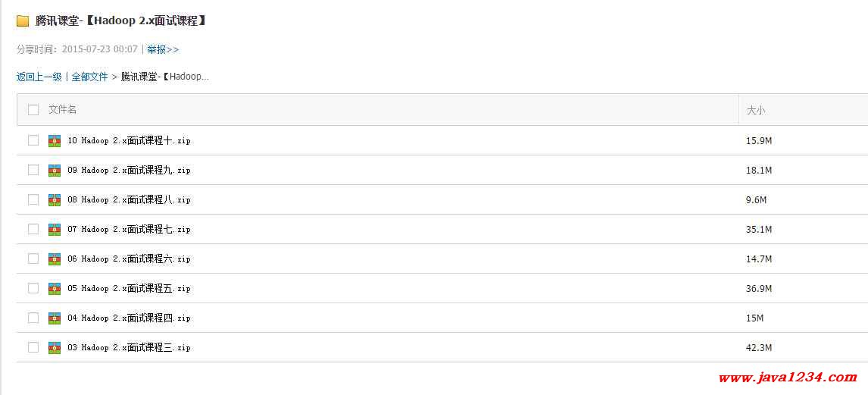
Task: Click zip icon of 05 Hadoop 2.x面试课程五.zip
Action: (x=55, y=289)
